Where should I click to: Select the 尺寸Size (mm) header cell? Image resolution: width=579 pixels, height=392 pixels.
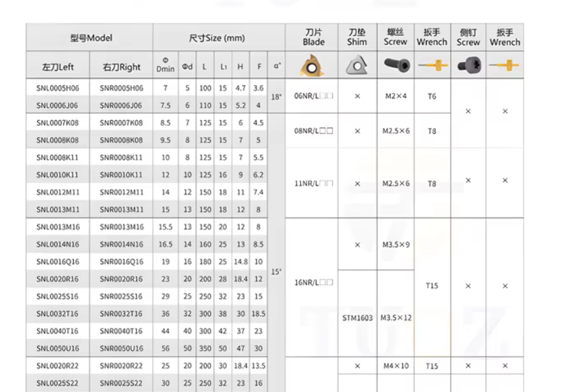click(219, 38)
